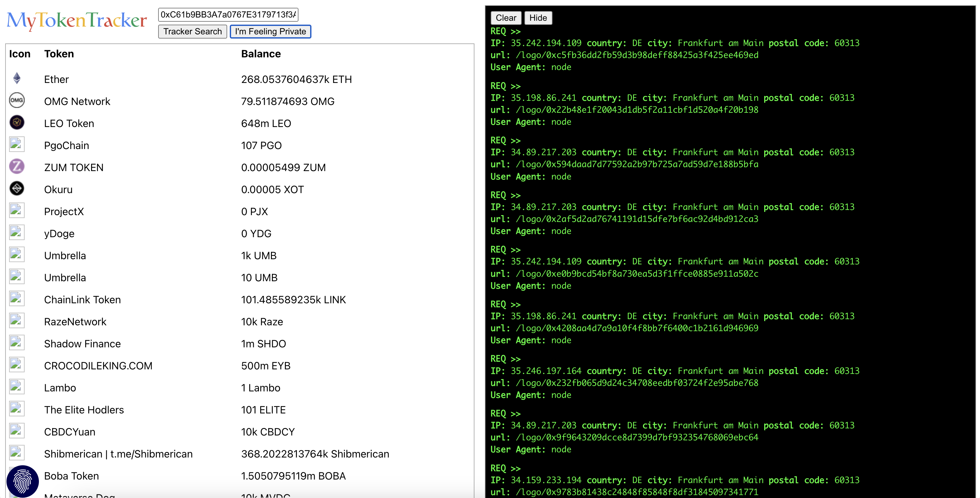Image resolution: width=980 pixels, height=498 pixels.
Task: Click the I'm Feeling Private button
Action: (x=271, y=31)
